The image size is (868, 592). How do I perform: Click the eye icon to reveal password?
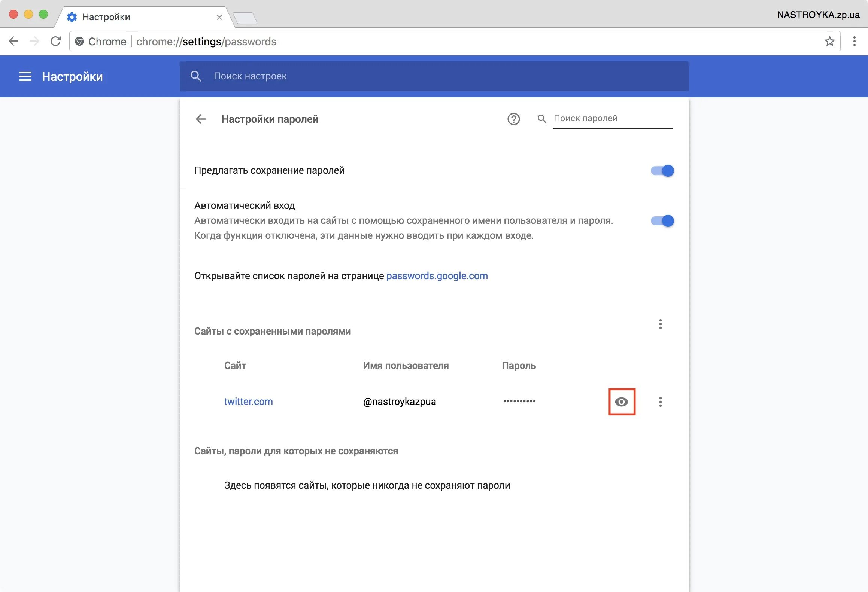[x=620, y=401]
